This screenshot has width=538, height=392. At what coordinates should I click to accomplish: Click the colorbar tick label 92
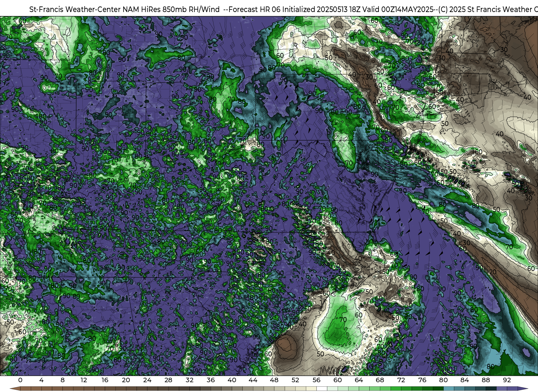tap(507, 380)
